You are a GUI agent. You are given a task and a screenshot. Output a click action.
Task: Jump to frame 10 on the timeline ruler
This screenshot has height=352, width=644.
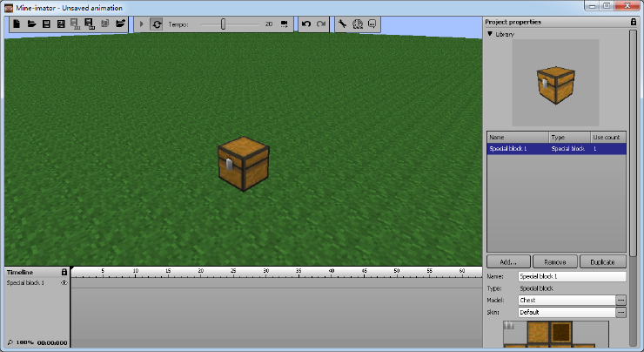coord(136,272)
